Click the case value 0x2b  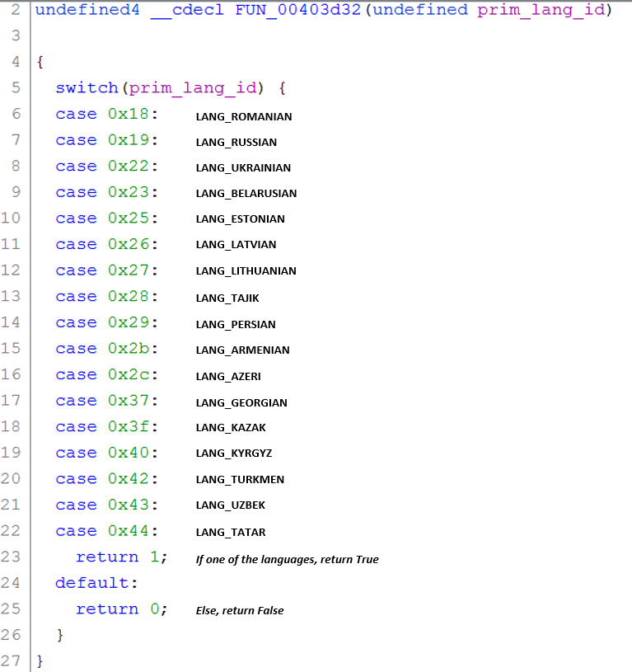132,349
